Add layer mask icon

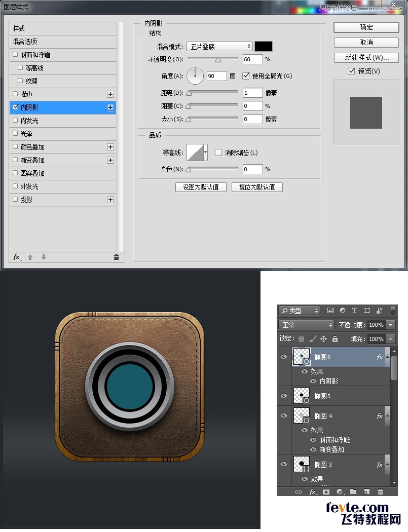pyautogui.click(x=326, y=492)
